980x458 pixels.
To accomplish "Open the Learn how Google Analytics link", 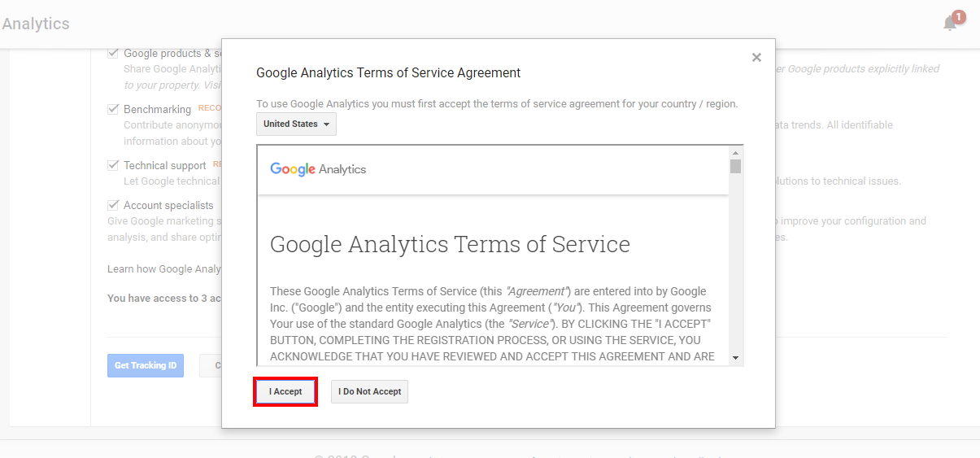I will pyautogui.click(x=164, y=269).
